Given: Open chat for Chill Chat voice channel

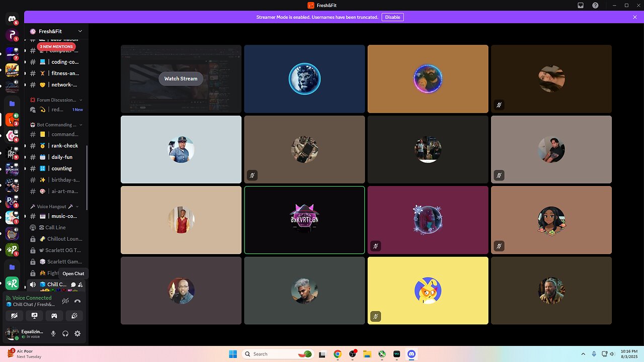Looking at the screenshot, I should (73, 285).
